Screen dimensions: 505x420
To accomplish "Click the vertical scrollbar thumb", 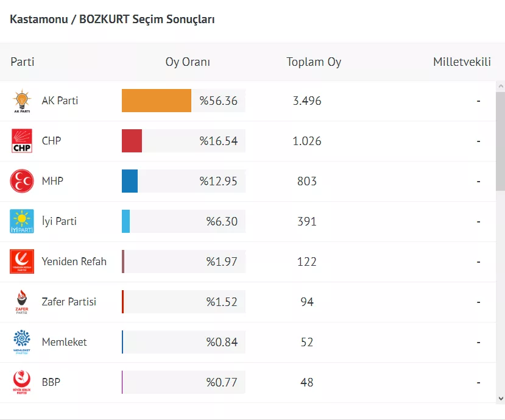I will (500, 140).
